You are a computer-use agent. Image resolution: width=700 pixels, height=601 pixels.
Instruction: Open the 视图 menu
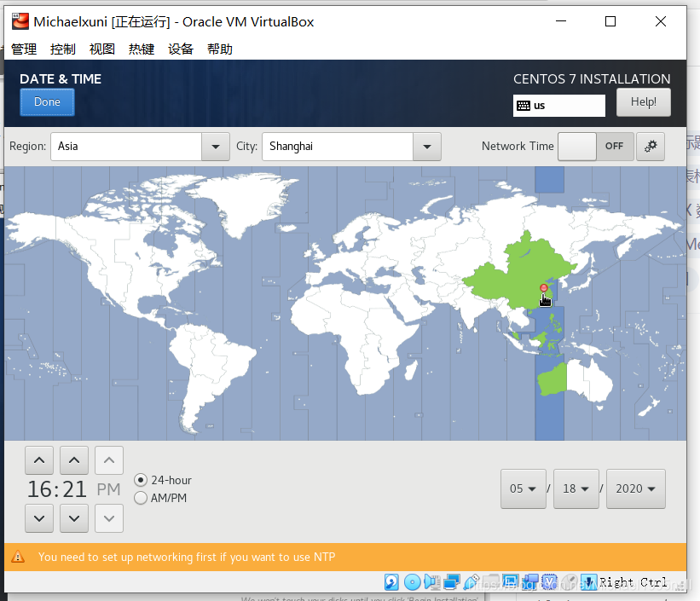pos(102,49)
